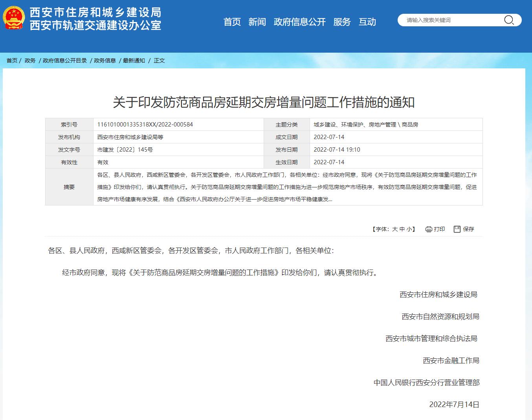Click 政务信息 breadcrumb link
The image size is (532, 420).
click(x=105, y=61)
